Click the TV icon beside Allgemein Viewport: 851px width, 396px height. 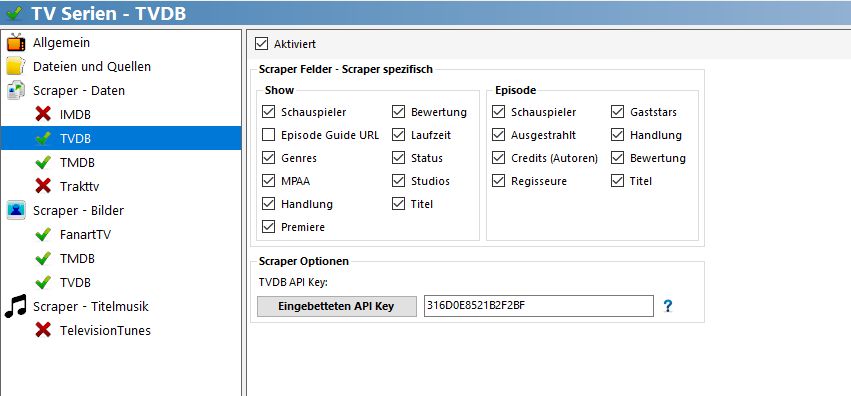click(x=16, y=43)
